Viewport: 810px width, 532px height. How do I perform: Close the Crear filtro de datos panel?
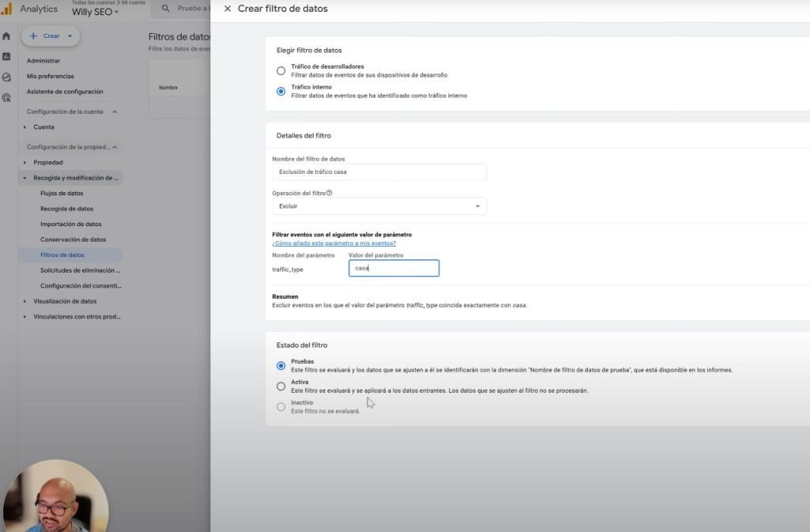(227, 9)
